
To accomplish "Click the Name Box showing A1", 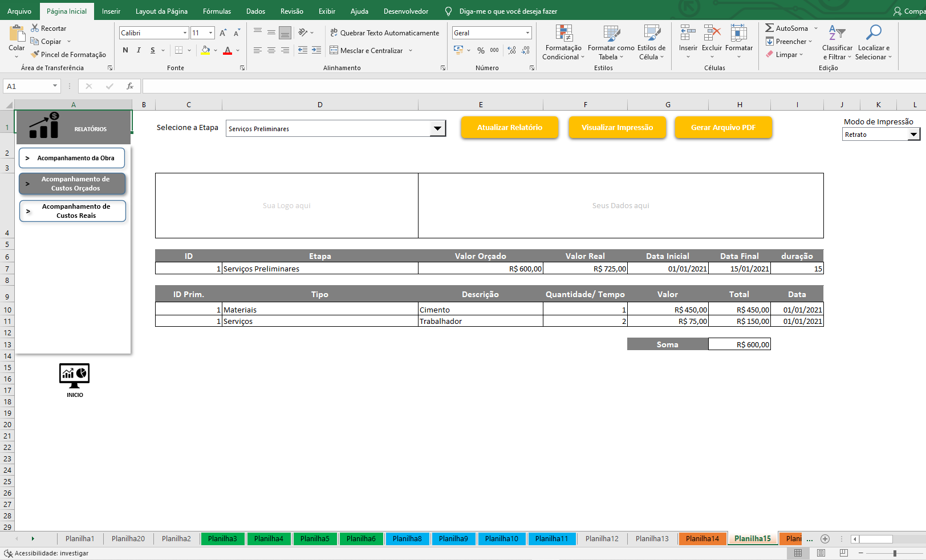I will click(29, 86).
